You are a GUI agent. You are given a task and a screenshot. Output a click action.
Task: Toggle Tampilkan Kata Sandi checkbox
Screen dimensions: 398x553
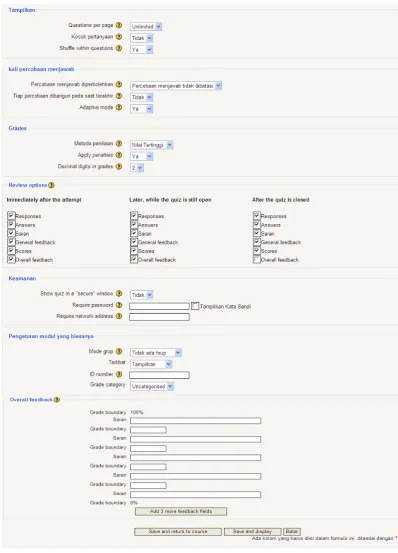click(195, 306)
